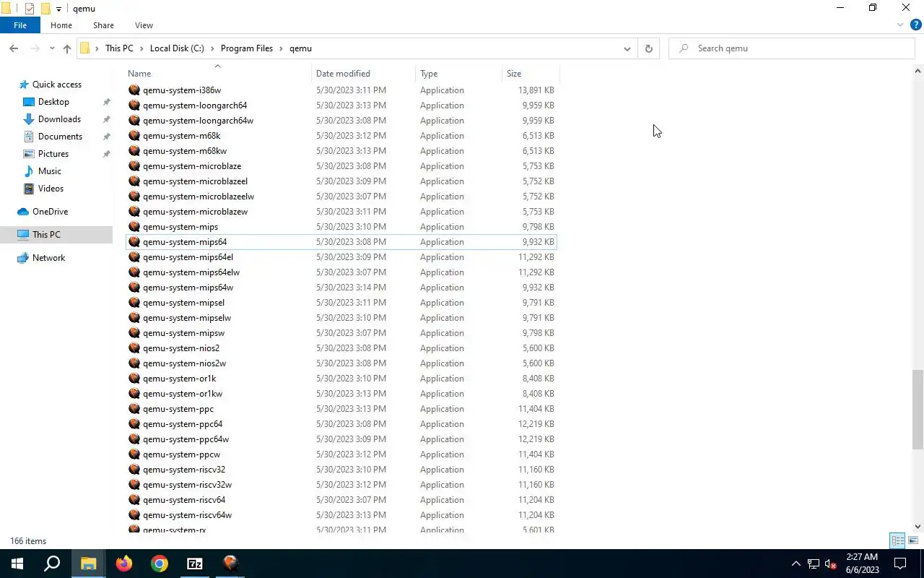The height and width of the screenshot is (578, 924).
Task: Open the Videos folder in sidebar
Action: coord(51,189)
